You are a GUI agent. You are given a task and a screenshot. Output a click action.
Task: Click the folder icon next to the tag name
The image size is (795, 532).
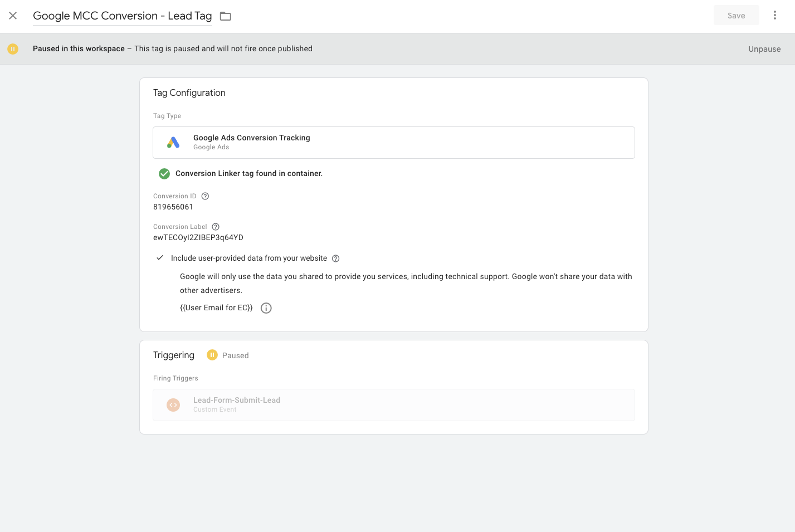226,16
